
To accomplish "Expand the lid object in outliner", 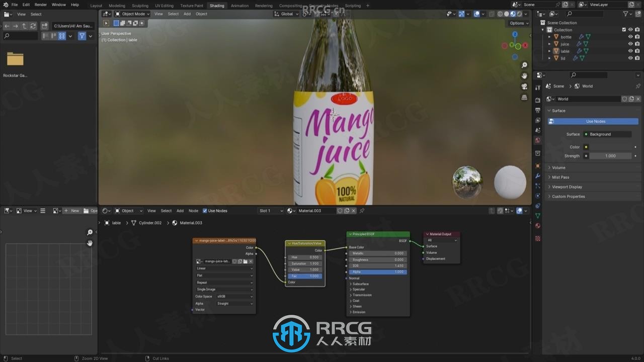I will click(x=549, y=58).
